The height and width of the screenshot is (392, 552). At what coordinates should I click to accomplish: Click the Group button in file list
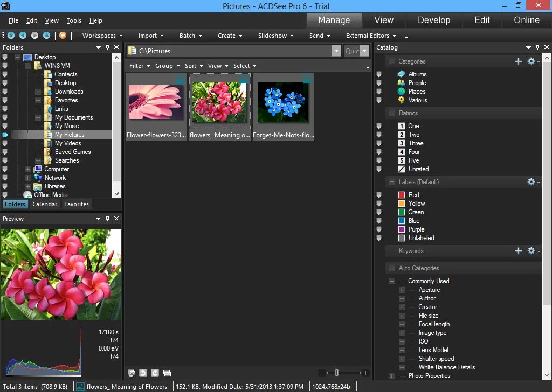(x=167, y=66)
